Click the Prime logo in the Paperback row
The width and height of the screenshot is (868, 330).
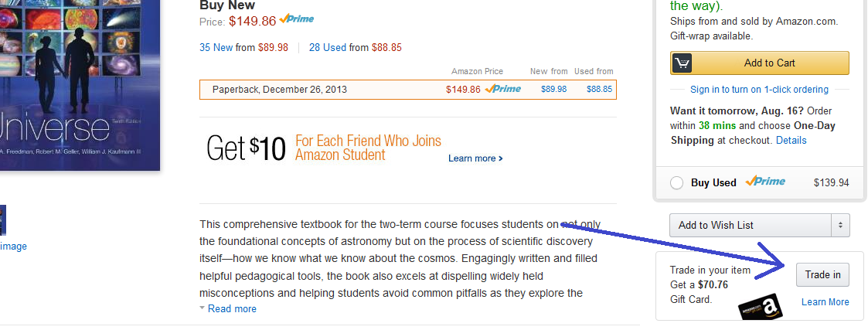point(503,89)
